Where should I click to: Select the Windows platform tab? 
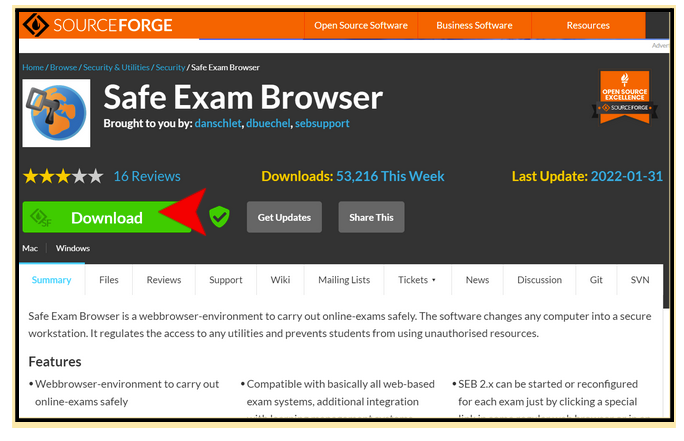73,248
